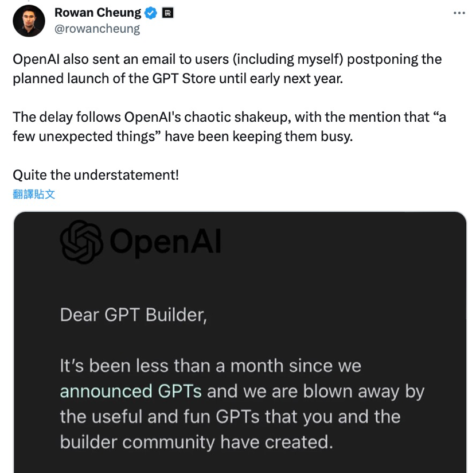Click the OpenAI knot logo in image

(81, 242)
